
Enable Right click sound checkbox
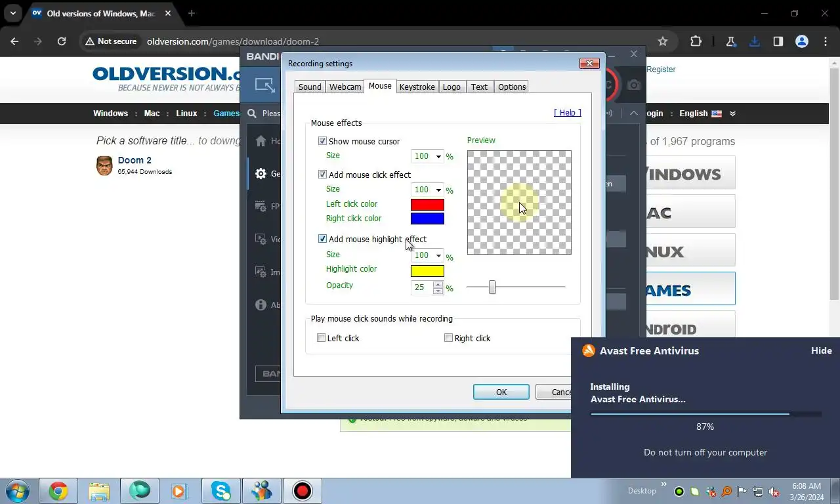coord(448,338)
